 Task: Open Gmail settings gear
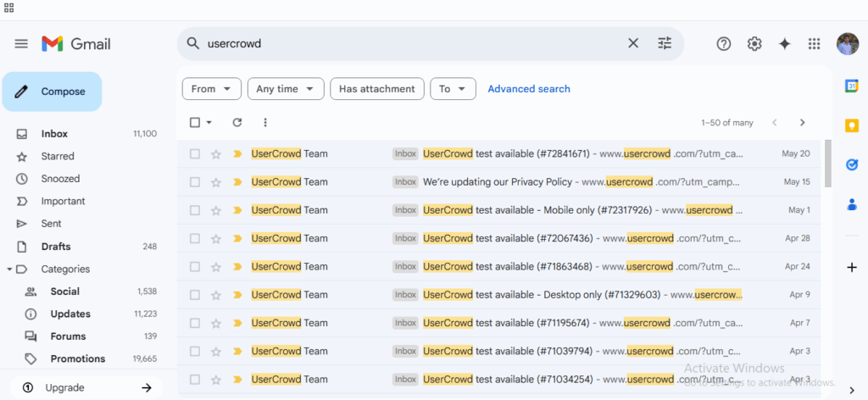(754, 44)
